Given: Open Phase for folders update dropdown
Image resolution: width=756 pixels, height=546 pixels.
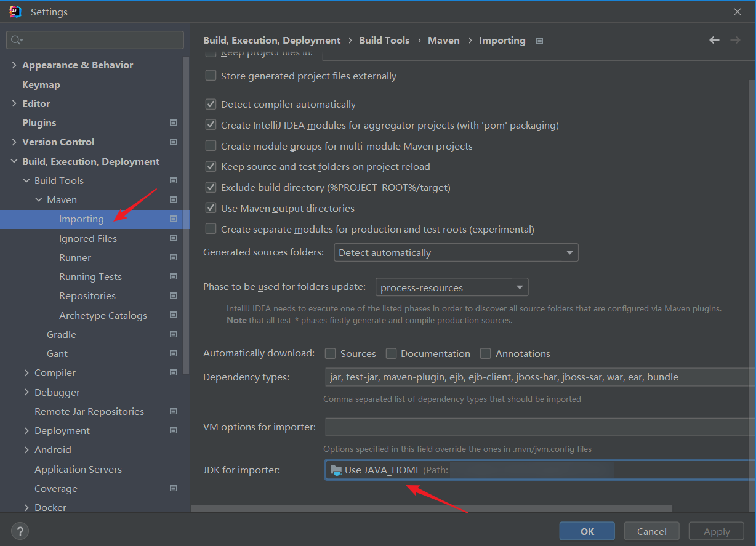Looking at the screenshot, I should 452,287.
